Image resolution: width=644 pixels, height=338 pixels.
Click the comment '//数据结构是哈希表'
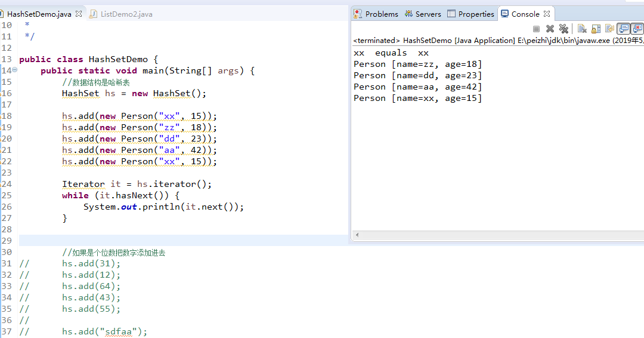pos(95,82)
